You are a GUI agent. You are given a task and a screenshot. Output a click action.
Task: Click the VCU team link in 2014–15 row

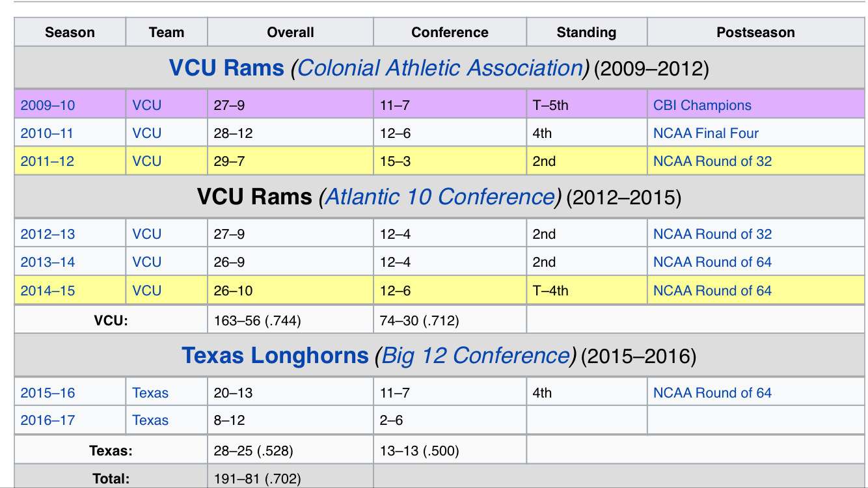(147, 291)
